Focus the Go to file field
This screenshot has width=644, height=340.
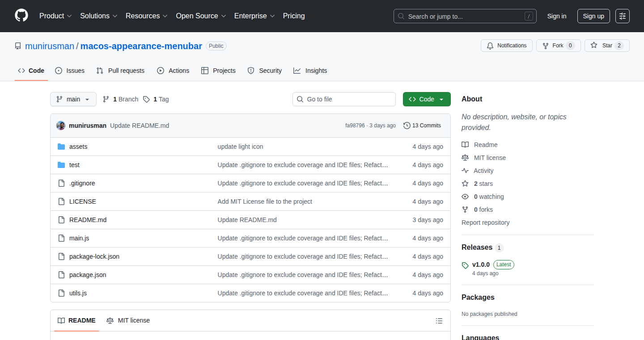pos(344,99)
